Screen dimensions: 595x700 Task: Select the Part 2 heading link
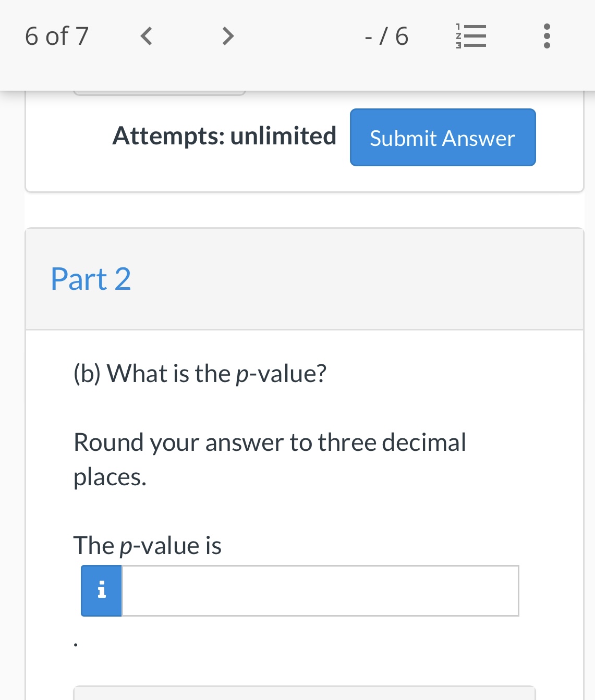click(x=90, y=279)
